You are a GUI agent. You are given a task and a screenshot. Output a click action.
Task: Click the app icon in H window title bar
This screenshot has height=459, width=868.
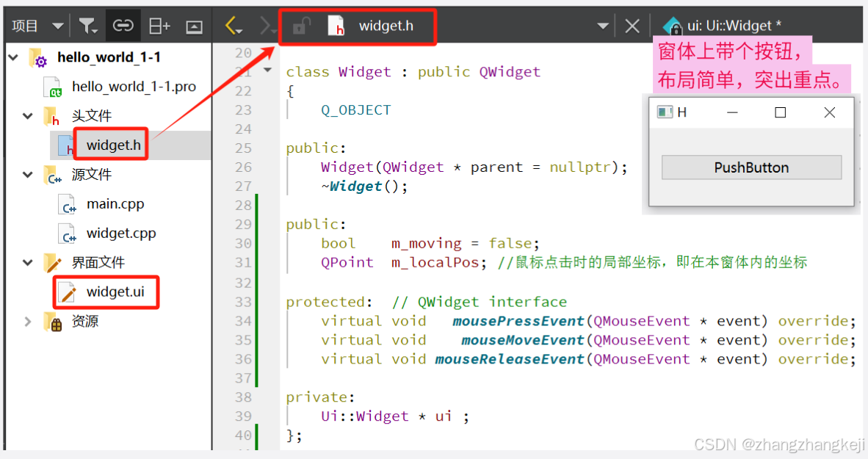pyautogui.click(x=665, y=112)
